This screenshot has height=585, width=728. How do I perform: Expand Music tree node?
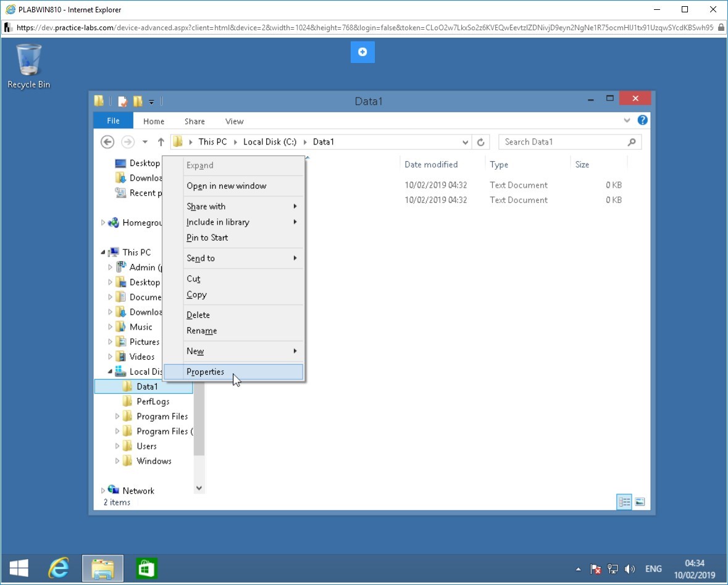[110, 327]
